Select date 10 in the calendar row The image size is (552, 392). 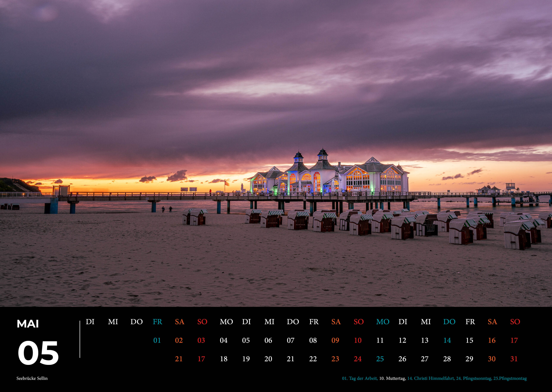point(358,340)
